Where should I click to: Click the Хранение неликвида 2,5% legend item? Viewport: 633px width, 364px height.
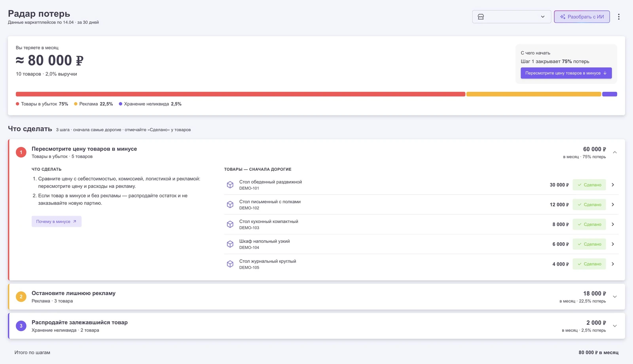[x=150, y=104]
